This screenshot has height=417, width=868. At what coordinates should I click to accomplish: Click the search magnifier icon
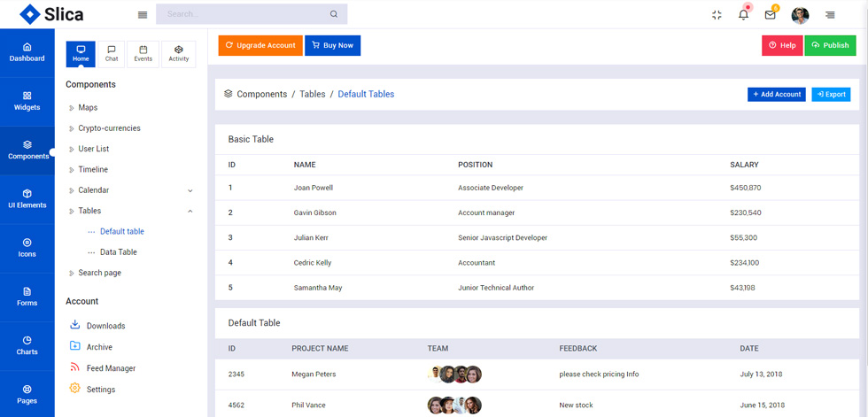tap(334, 14)
